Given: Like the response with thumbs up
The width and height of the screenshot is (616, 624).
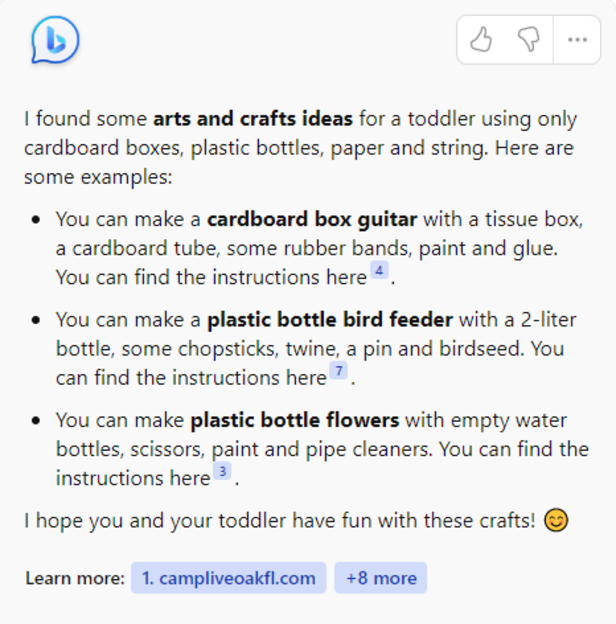Looking at the screenshot, I should point(481,40).
